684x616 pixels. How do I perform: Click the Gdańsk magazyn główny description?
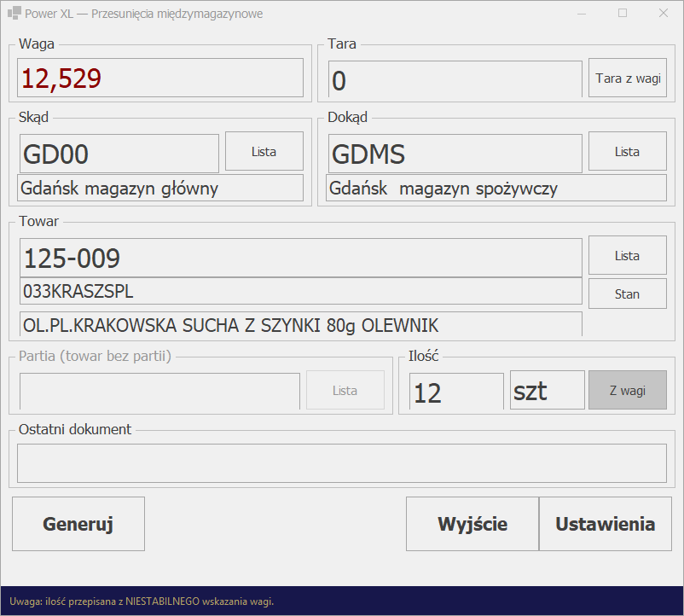160,188
